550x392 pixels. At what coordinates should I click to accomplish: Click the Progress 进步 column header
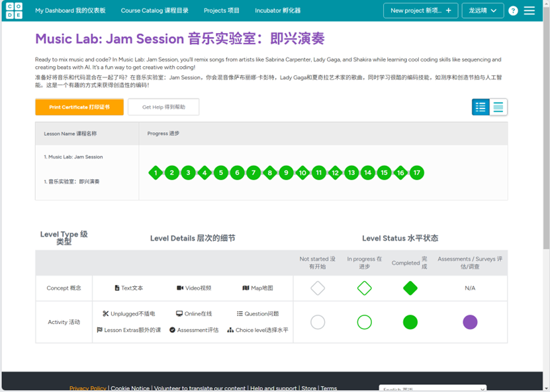163,134
